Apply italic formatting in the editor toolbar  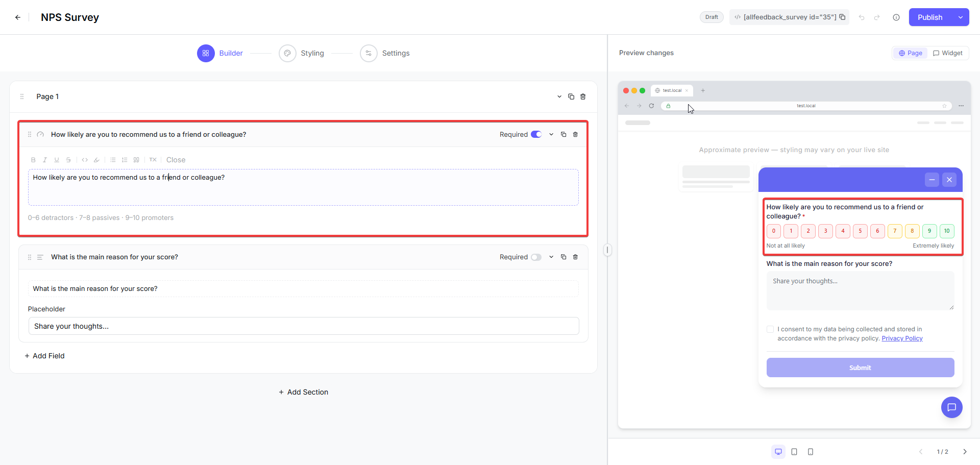coord(45,160)
